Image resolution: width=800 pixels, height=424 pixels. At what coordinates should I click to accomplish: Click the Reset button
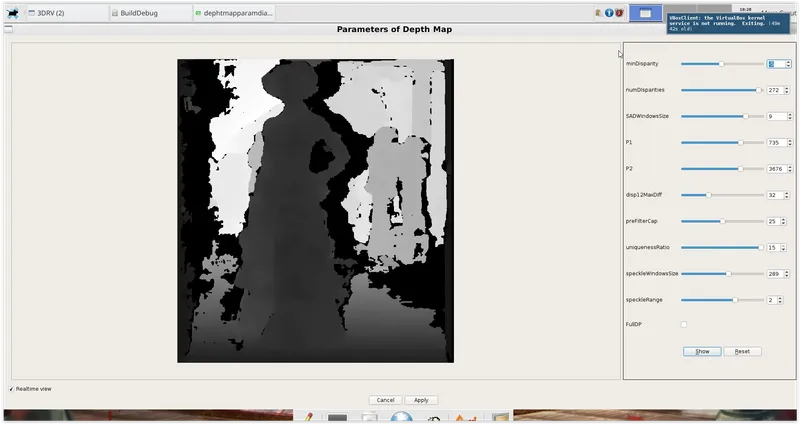tap(742, 352)
